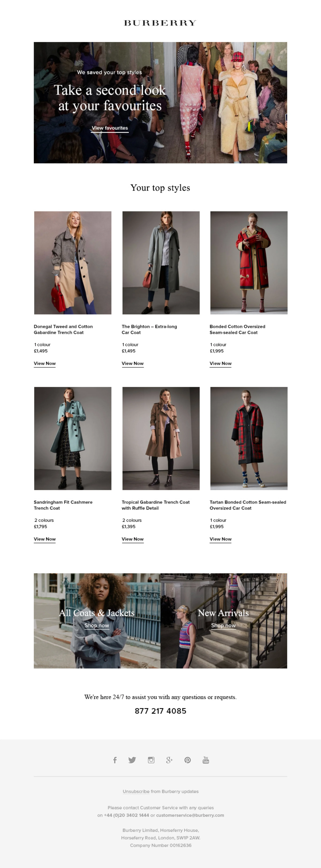
Task: Open the Instagram camera icon
Action: tap(151, 760)
